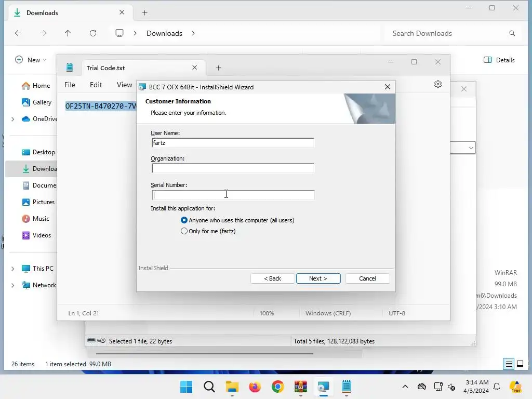Expand the chevron before Downloads breadcrumb
Screen dimensions: 532x399
135,33
